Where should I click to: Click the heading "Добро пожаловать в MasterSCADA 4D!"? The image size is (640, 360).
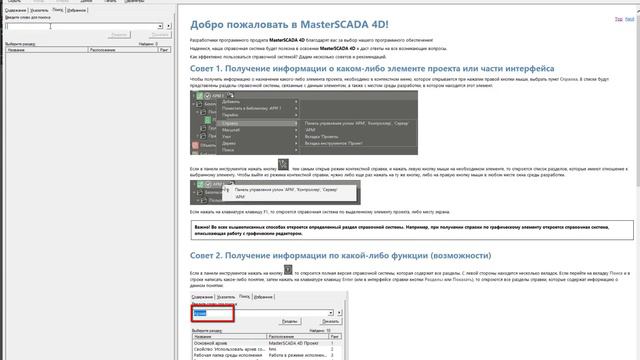289,24
